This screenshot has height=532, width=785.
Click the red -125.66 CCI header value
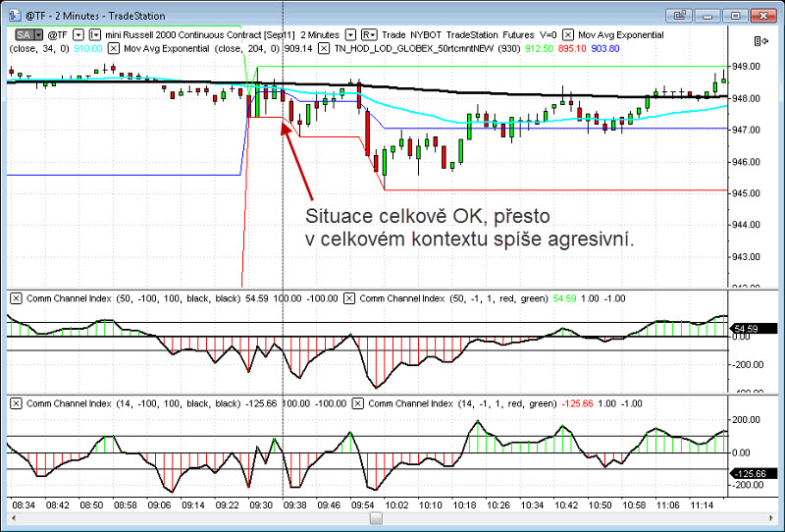click(577, 403)
